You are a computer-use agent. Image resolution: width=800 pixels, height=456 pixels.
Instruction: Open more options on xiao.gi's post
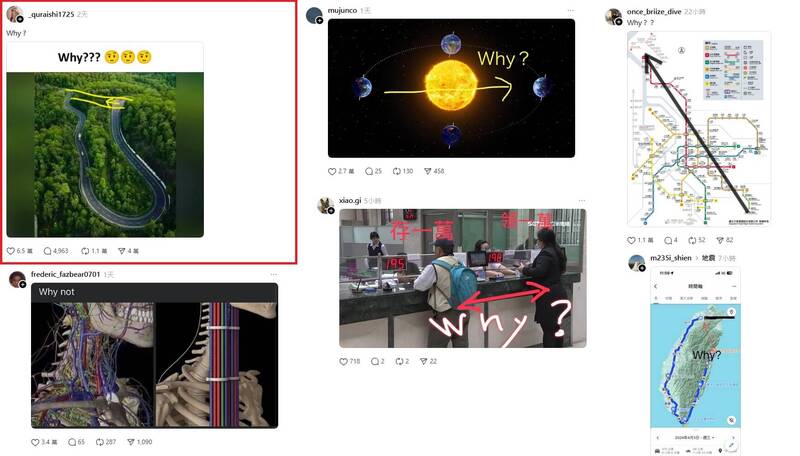click(582, 201)
